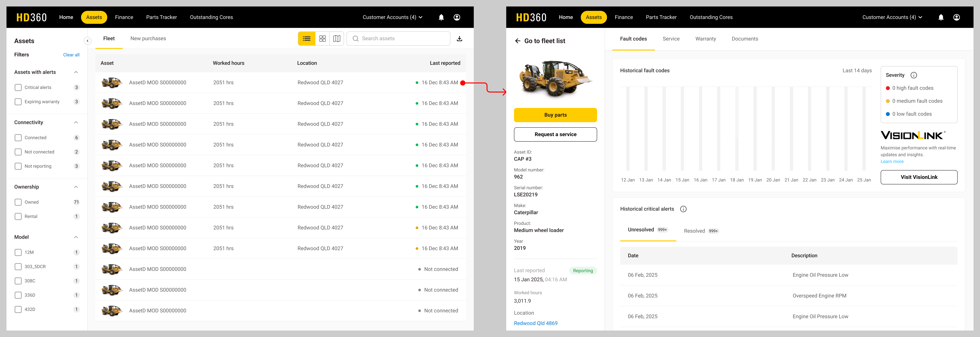Follow the VisionLink Learn more link
This screenshot has height=337, width=980.
[x=892, y=162]
